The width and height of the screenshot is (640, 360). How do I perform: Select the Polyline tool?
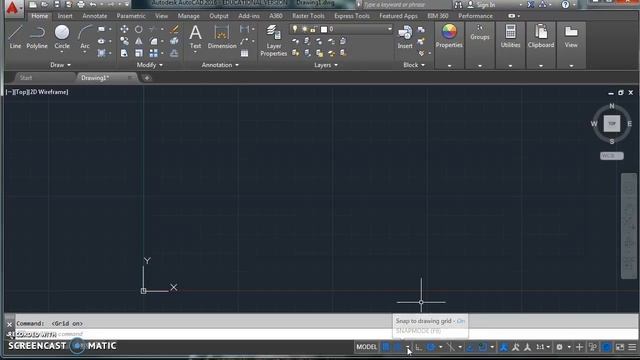tap(37, 37)
